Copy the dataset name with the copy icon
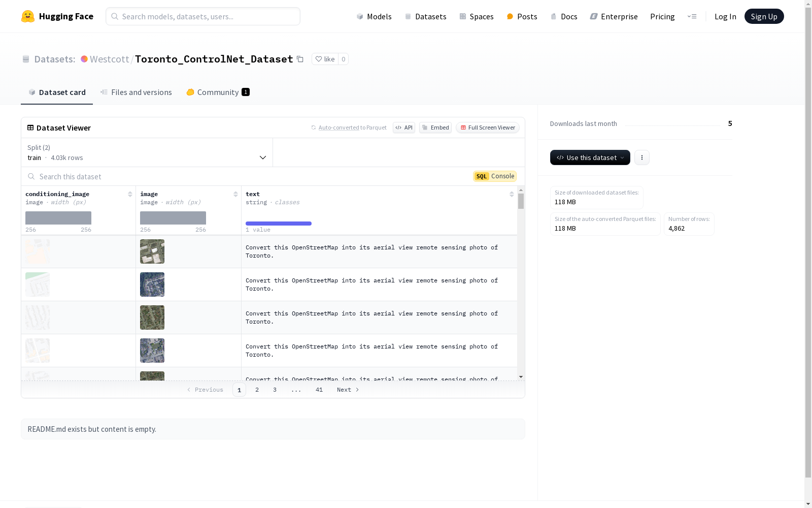Viewport: 812px width, 508px height. 300,59
